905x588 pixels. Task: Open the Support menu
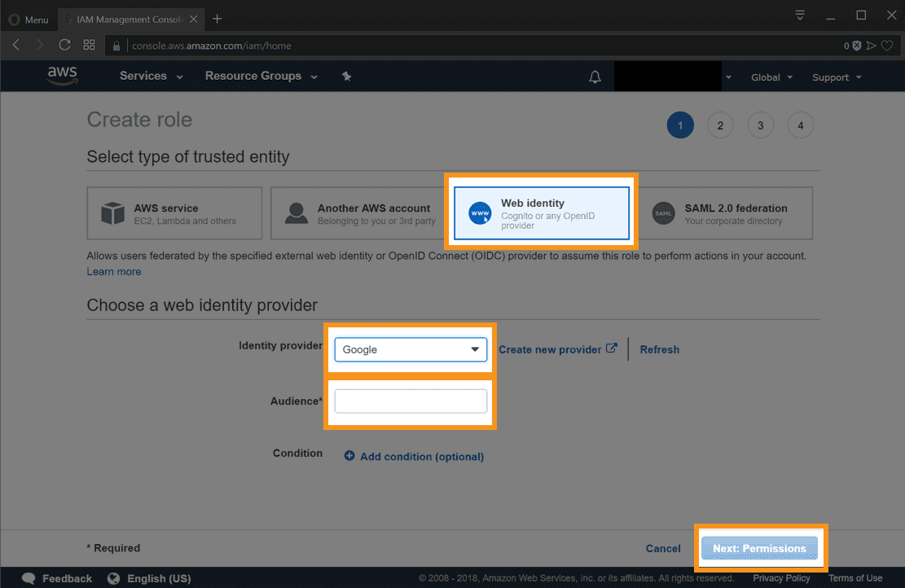(836, 77)
